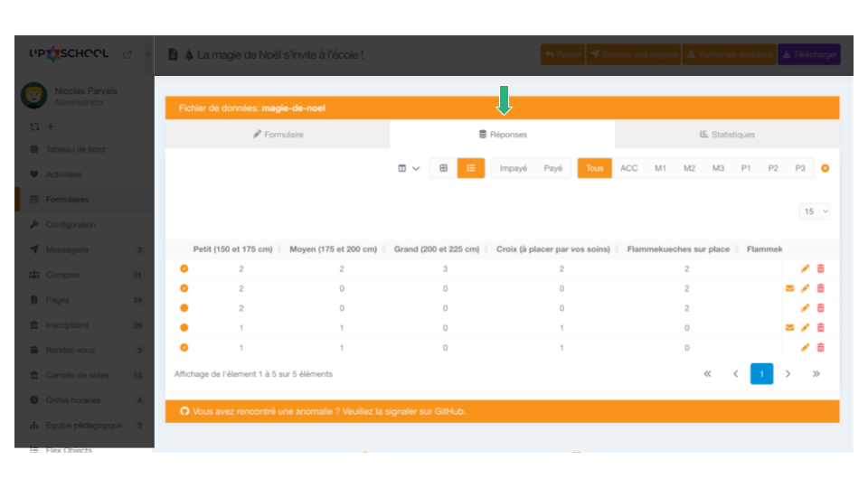The width and height of the screenshot is (868, 488).
Task: Click the edit pencil in the second row
Action: pos(806,288)
